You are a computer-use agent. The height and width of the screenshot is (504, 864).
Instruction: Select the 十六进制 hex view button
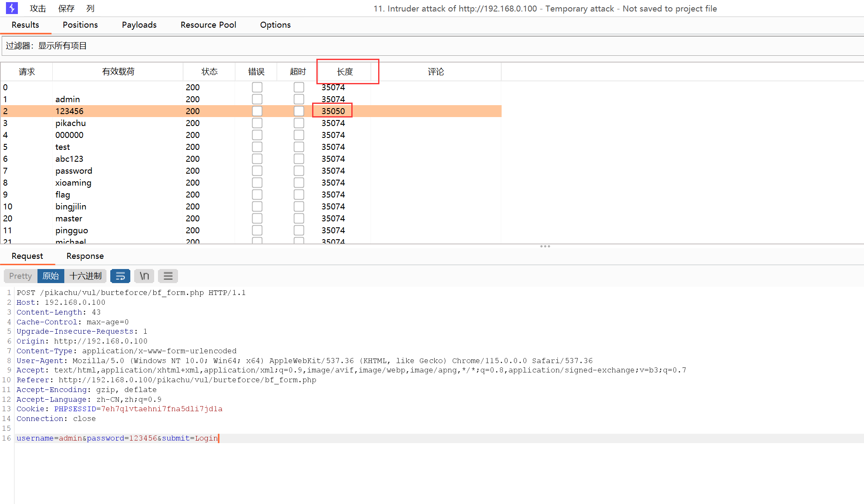[x=85, y=276]
